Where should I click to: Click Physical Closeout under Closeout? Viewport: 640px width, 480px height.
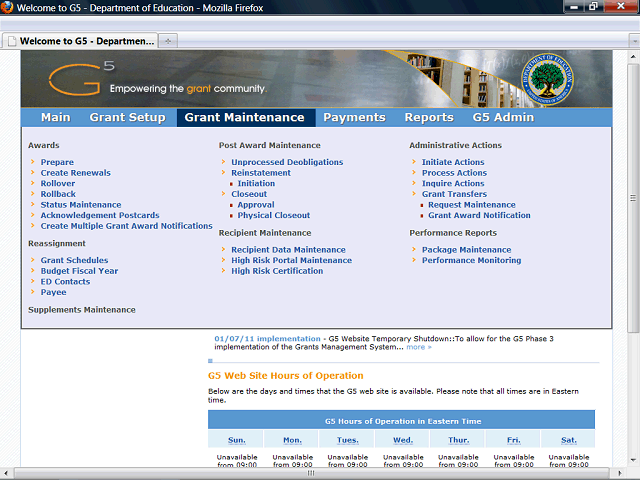[x=273, y=215]
